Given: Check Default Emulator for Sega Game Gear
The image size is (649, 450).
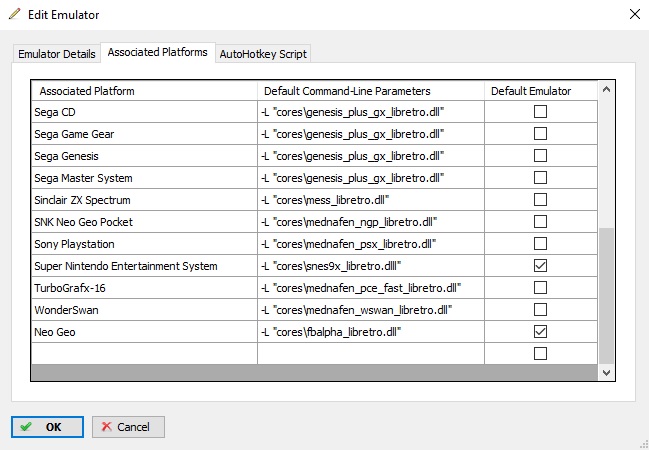Looking at the screenshot, I should (x=540, y=134).
